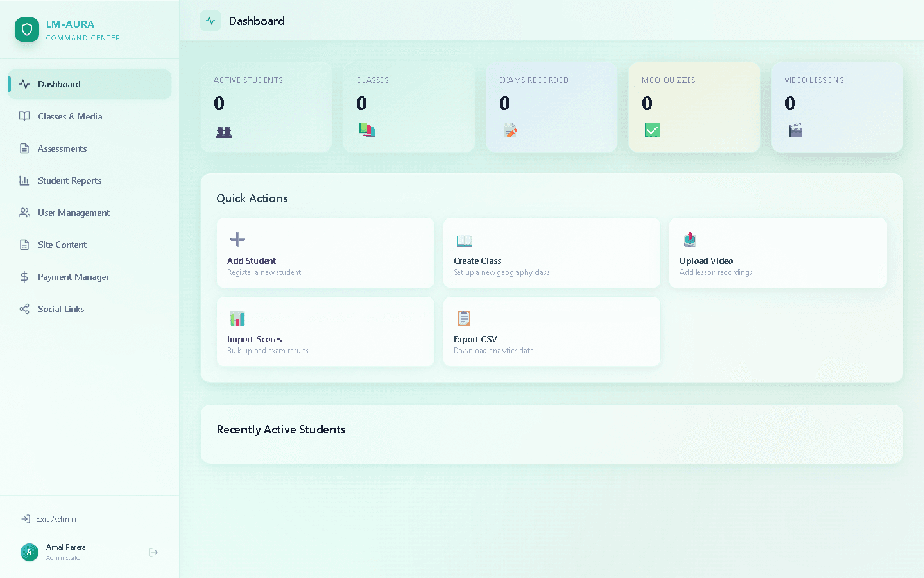This screenshot has width=924, height=578.
Task: Open the Assessments page
Action: click(90, 148)
